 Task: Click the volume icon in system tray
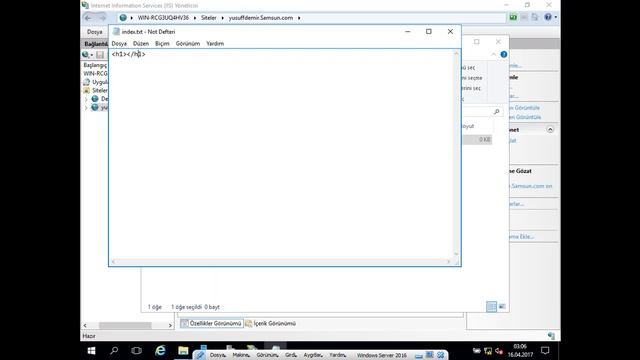[x=499, y=351]
